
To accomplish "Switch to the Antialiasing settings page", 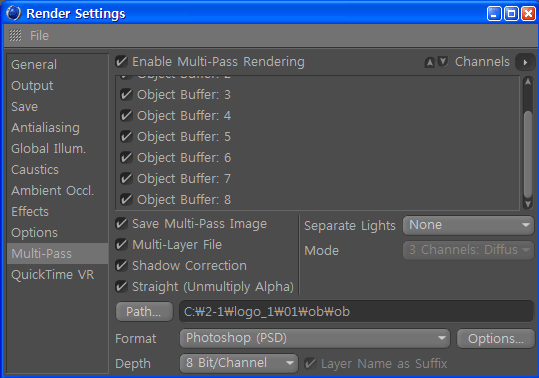I will (45, 128).
